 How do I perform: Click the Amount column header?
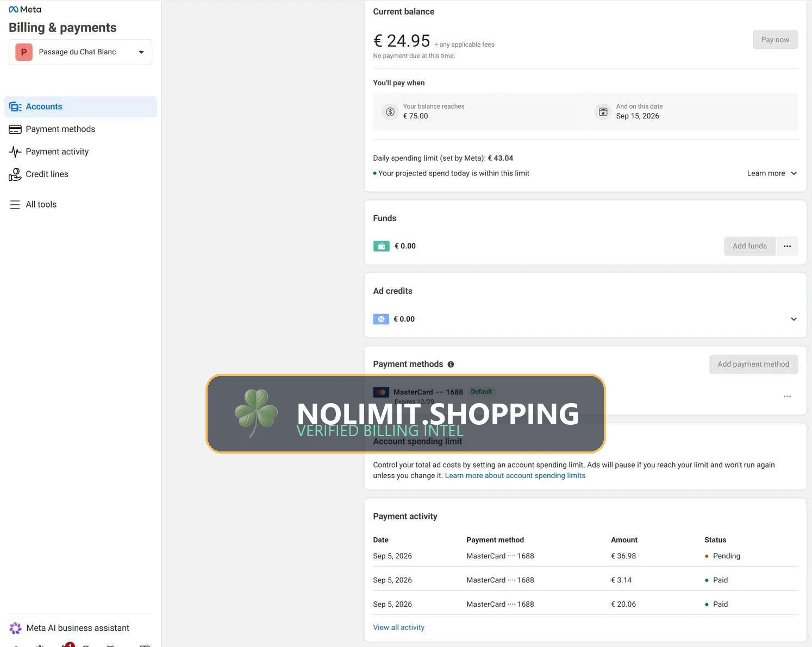pos(624,540)
